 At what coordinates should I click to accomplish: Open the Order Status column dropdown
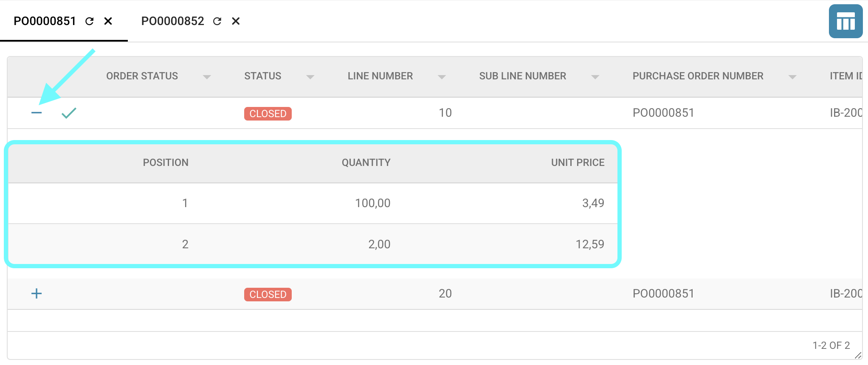tap(207, 77)
